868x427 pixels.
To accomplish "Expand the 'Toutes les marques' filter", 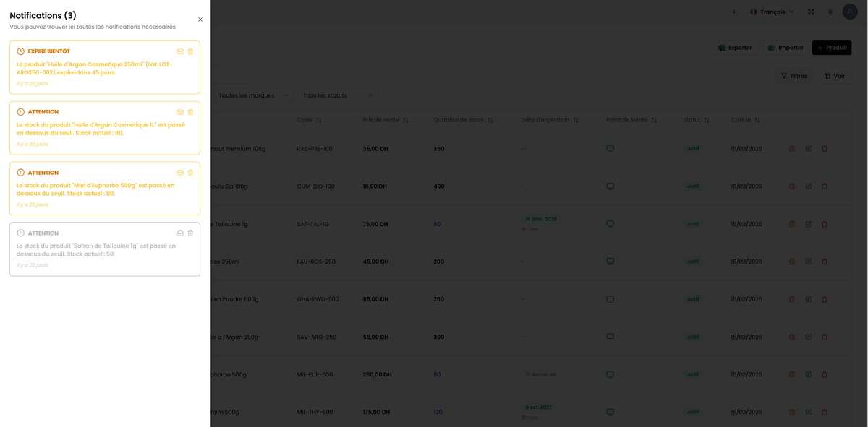I will click(253, 95).
